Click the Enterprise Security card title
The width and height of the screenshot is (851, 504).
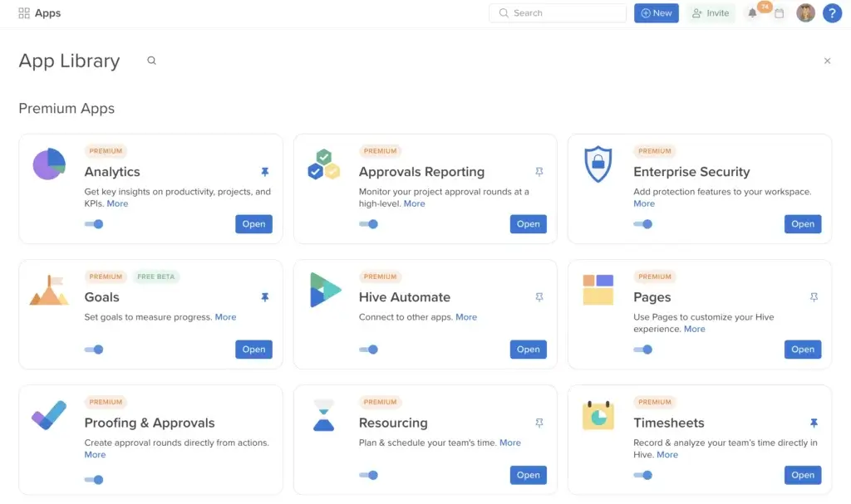691,172
